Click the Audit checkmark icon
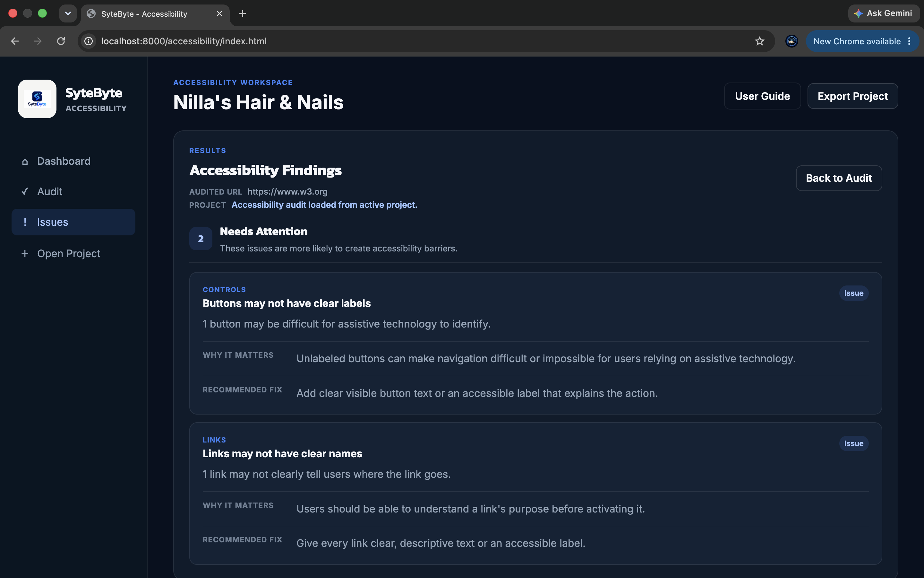This screenshot has height=578, width=924. (25, 191)
